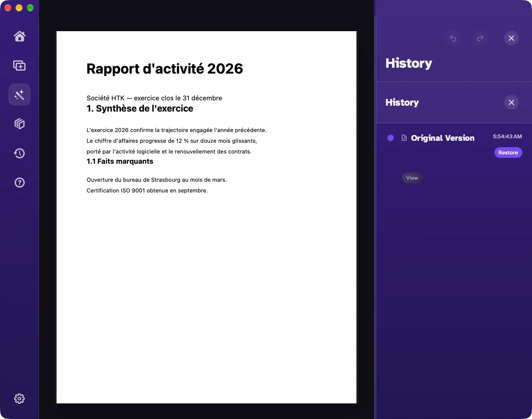Click the Original Version document icon
This screenshot has width=532, height=419.
click(x=404, y=138)
